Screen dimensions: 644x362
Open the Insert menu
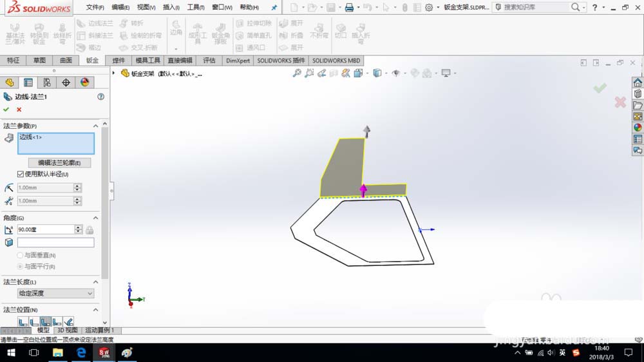pos(171,7)
